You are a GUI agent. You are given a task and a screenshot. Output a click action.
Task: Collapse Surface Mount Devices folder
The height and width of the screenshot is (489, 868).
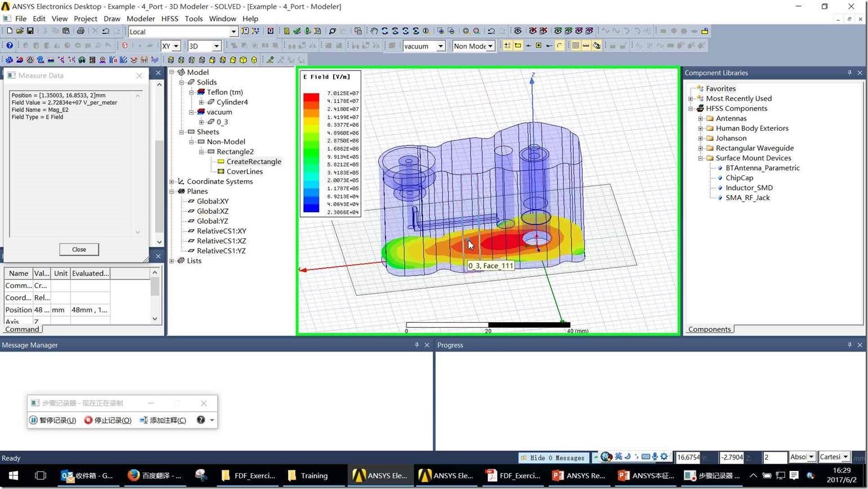click(x=701, y=158)
